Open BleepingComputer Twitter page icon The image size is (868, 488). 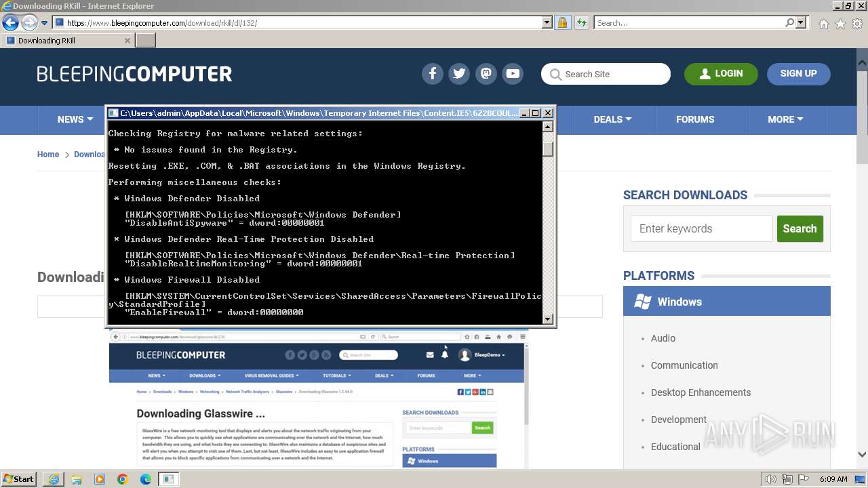(459, 74)
